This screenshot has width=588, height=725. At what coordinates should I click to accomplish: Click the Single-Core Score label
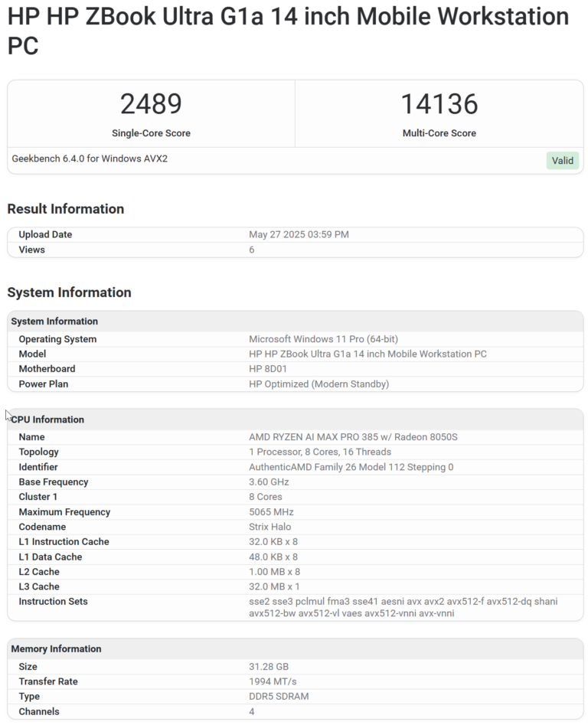(151, 133)
